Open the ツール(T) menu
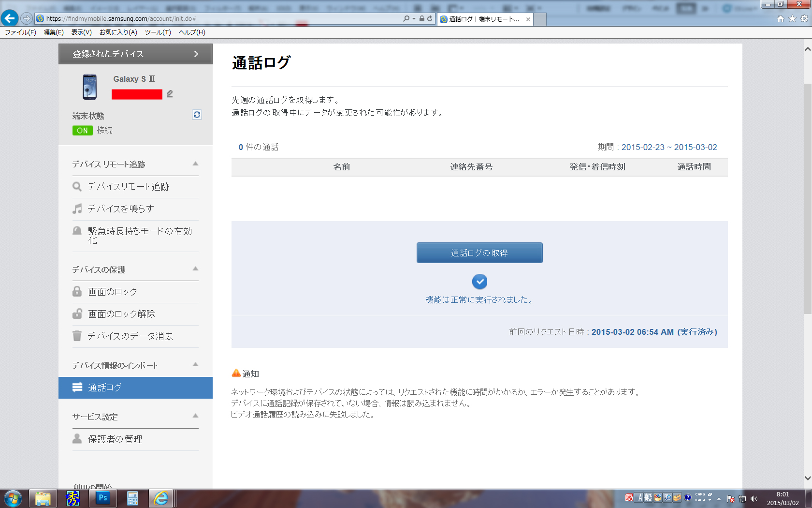The image size is (812, 508). coord(158,32)
